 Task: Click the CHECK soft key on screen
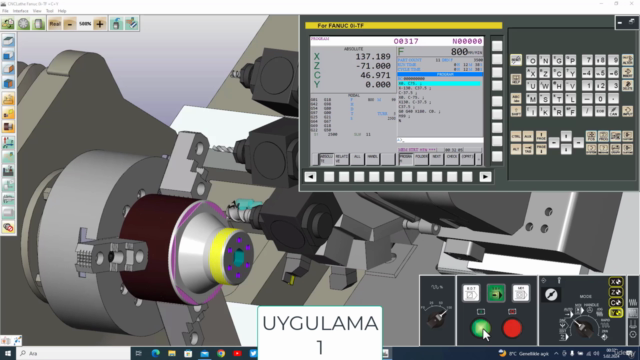(452, 159)
